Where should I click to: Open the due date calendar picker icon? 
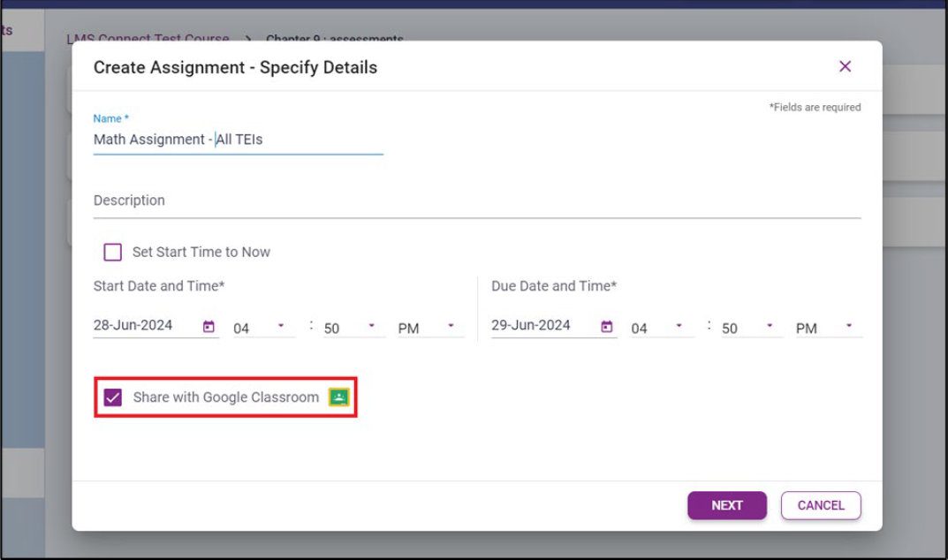(607, 327)
